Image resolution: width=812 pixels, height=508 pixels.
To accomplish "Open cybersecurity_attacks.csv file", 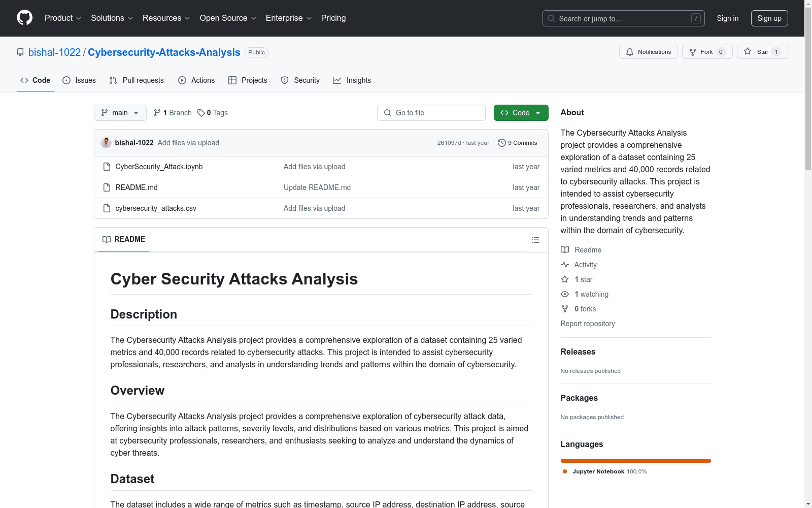I will coord(156,208).
